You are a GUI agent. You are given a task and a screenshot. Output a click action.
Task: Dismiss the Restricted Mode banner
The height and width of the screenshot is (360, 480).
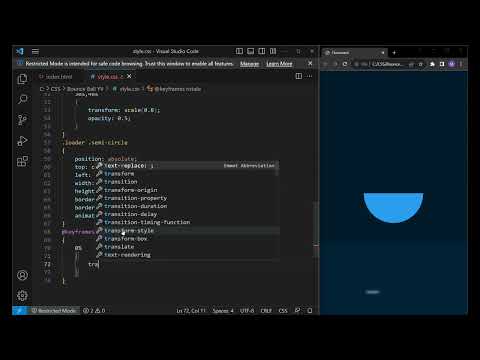pyautogui.click(x=310, y=63)
